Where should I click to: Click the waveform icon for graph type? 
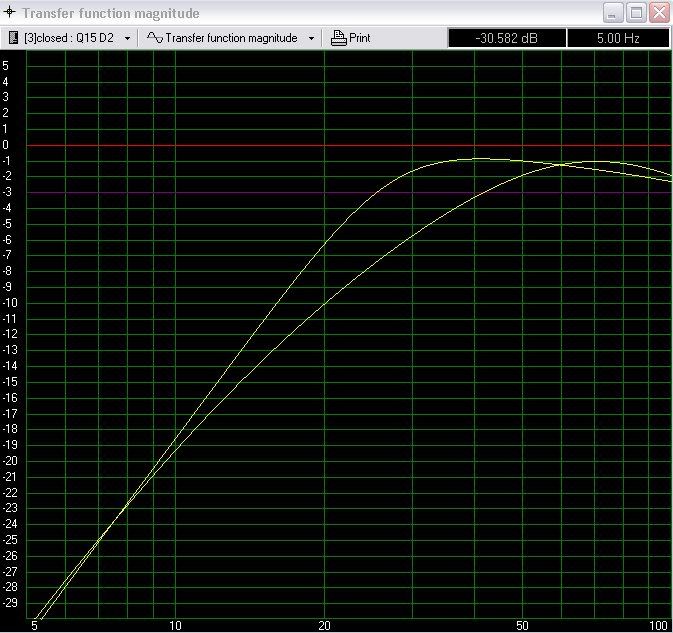(x=155, y=38)
